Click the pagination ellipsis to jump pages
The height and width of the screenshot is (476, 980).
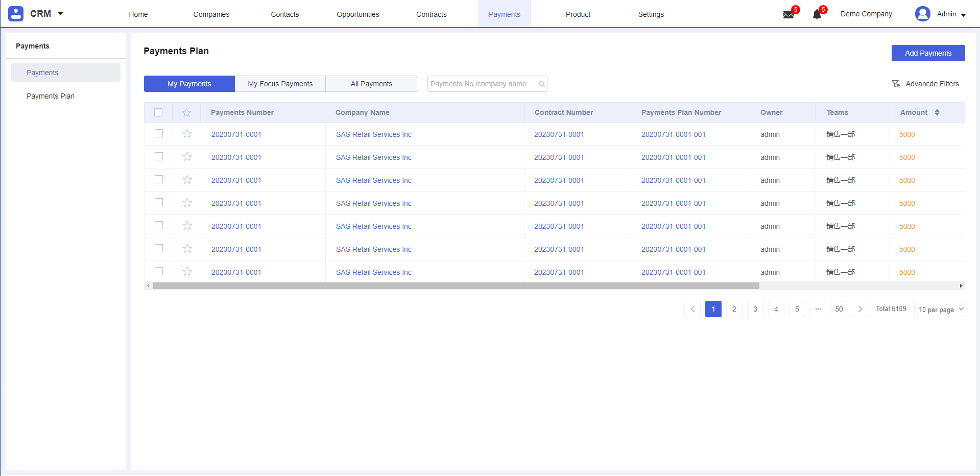click(818, 309)
